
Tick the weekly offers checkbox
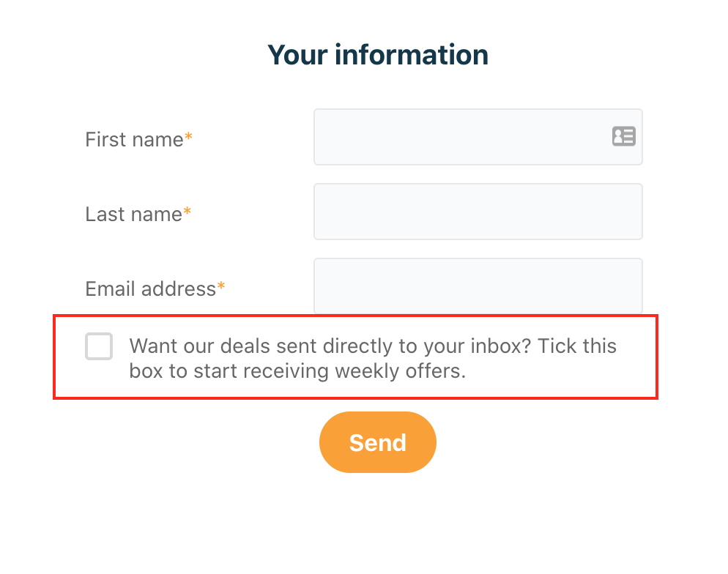(x=99, y=346)
